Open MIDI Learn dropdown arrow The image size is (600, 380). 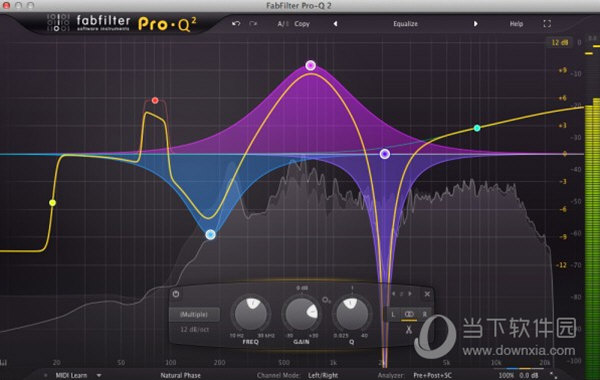click(x=99, y=375)
